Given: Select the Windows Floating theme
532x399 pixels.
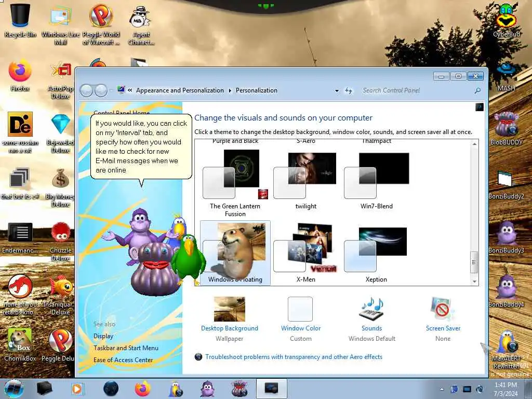Looking at the screenshot, I should [235, 253].
